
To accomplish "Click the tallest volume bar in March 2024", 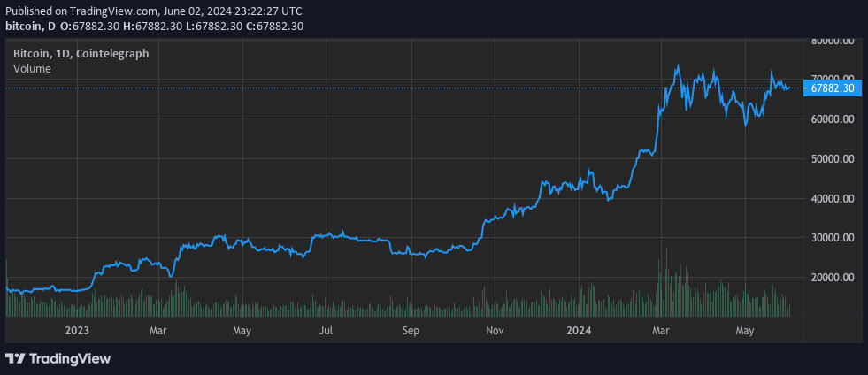I will pyautogui.click(x=666, y=282).
